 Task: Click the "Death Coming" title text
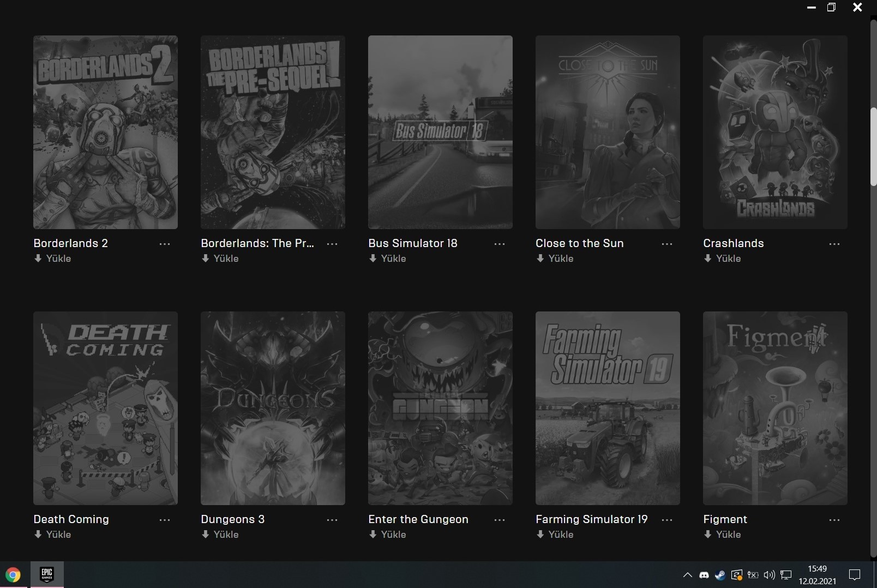[71, 519]
